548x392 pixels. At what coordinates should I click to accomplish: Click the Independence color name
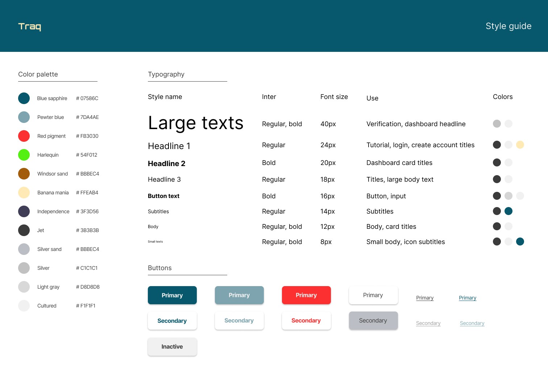click(53, 211)
